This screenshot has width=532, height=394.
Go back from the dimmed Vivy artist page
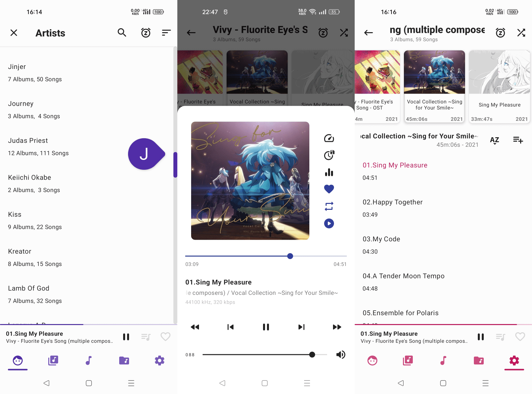191,33
